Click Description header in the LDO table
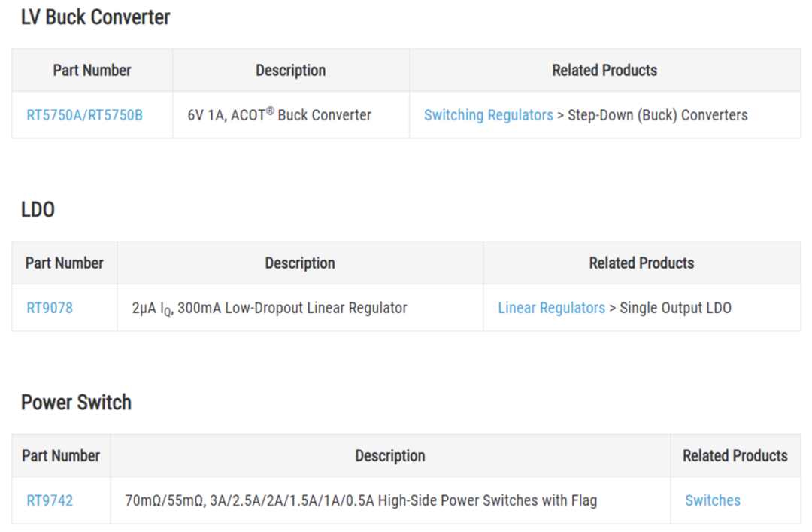Screen dimensions: 812x532 [x=300, y=263]
